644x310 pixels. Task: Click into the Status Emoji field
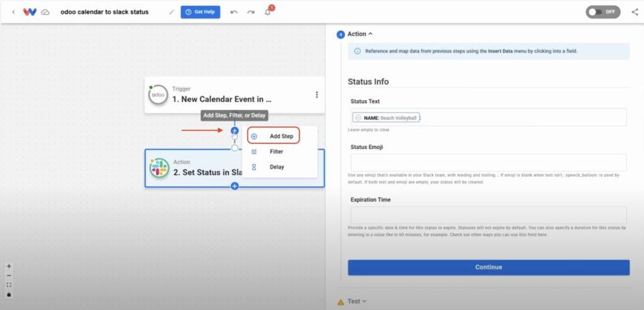489,163
